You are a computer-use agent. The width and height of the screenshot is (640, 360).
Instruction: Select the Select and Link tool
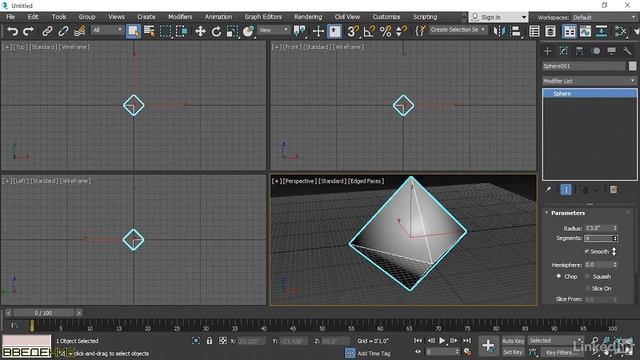tap(47, 31)
